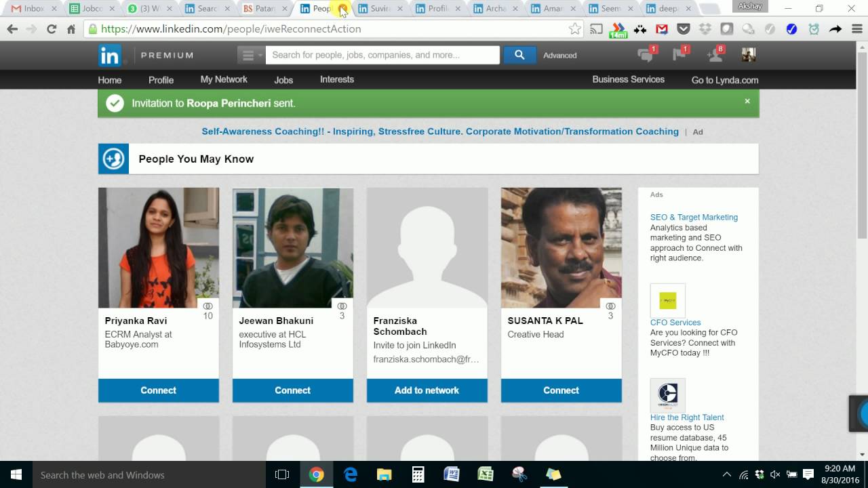Click into the LinkedIn search field
Viewport: 868px width, 488px height.
tap(382, 55)
